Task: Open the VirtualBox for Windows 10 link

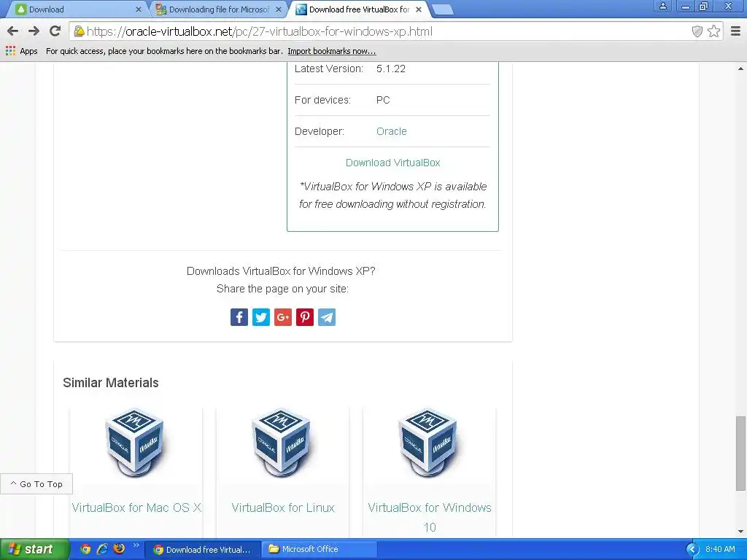Action: point(430,517)
